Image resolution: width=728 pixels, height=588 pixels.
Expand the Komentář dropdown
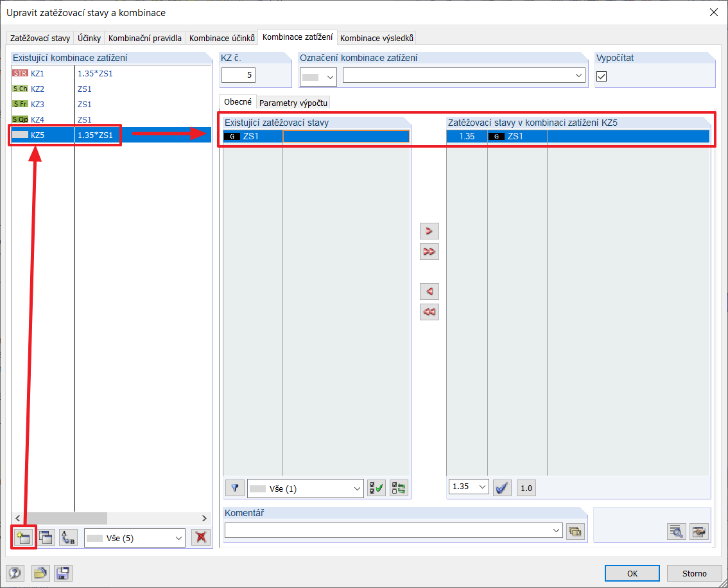(x=557, y=530)
